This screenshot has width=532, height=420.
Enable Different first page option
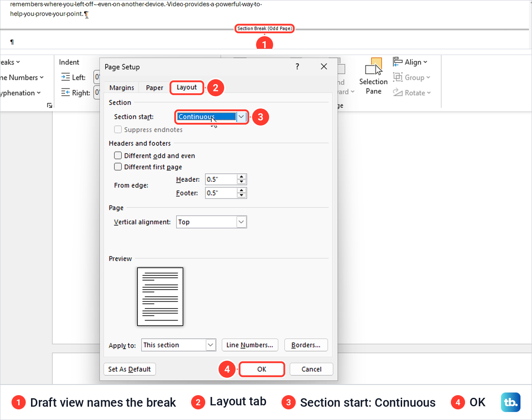point(118,167)
